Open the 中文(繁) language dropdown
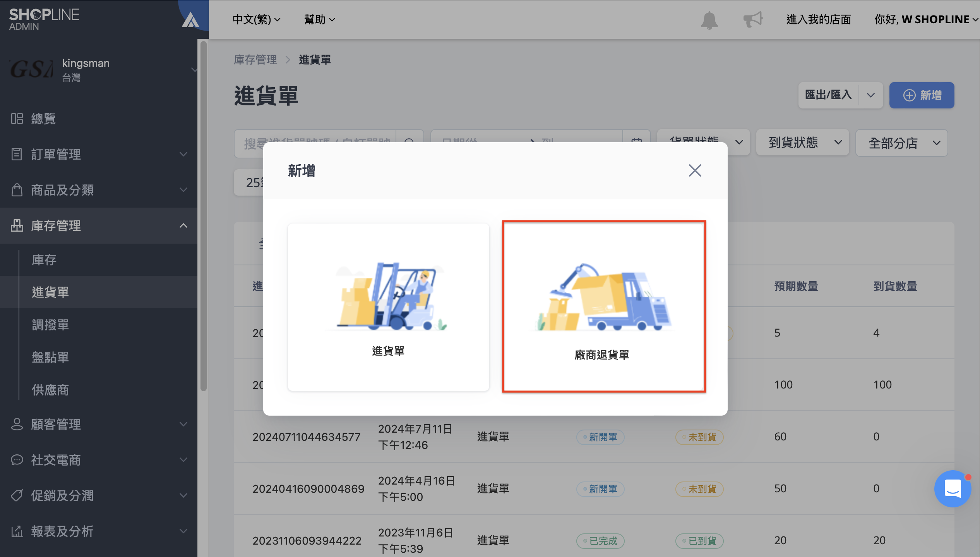 tap(256, 19)
